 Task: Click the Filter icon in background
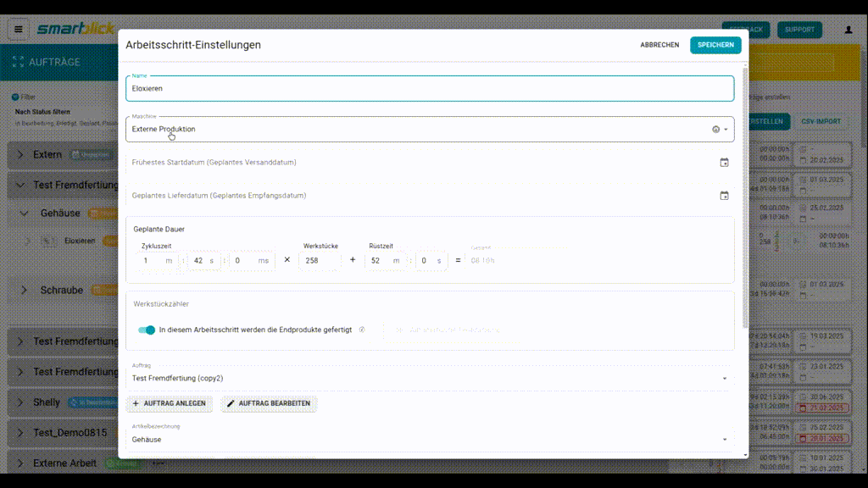coord(15,97)
